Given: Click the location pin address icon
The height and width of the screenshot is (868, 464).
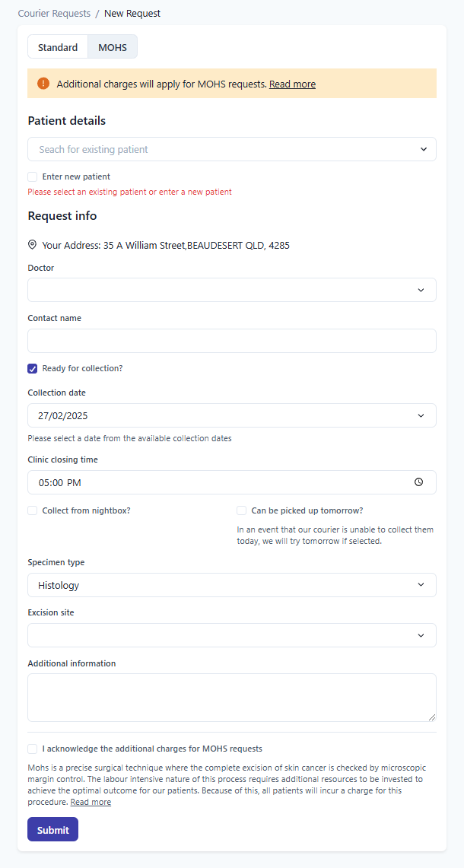Looking at the screenshot, I should [33, 245].
